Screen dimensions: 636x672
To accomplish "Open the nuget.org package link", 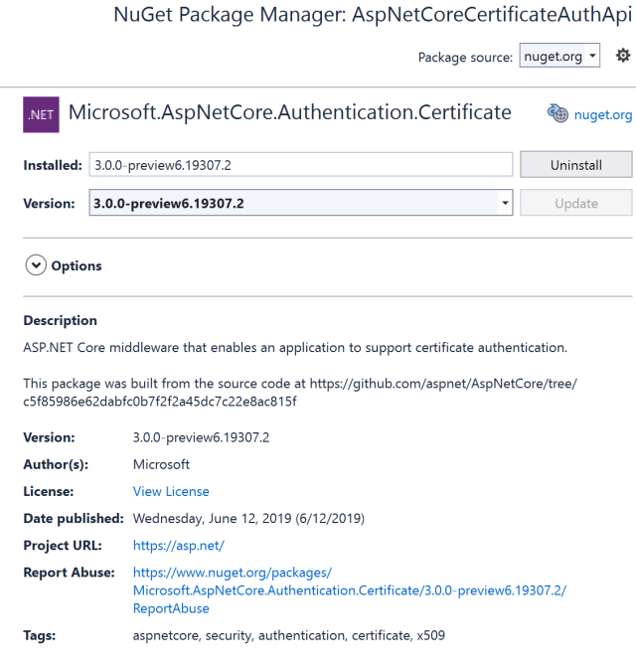I will [x=603, y=115].
